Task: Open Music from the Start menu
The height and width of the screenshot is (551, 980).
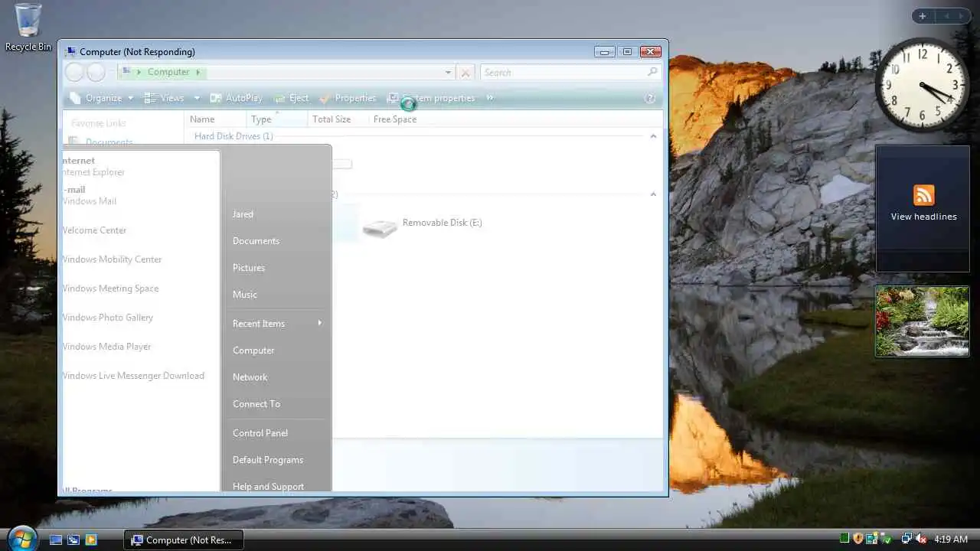Action: 245,295
